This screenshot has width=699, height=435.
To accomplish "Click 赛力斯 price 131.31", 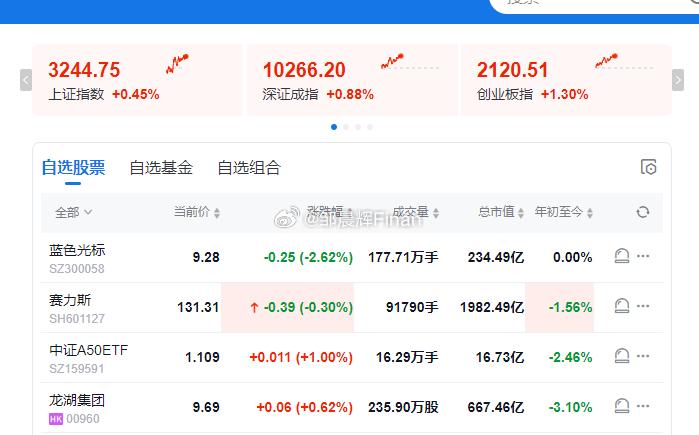I will coord(198,307).
